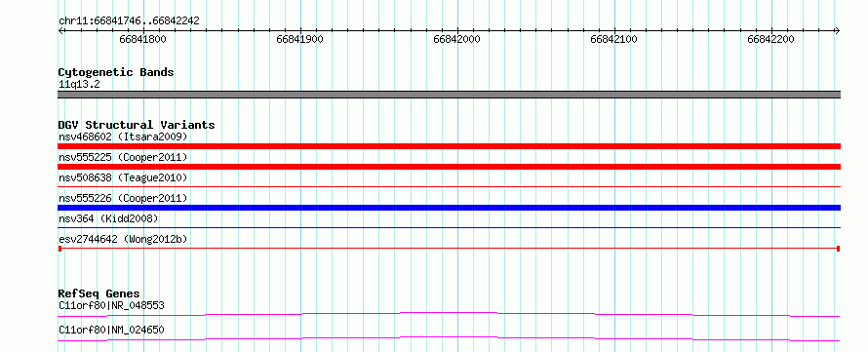
Task: Select the RefSeq Genes track title
Action: coord(99,293)
